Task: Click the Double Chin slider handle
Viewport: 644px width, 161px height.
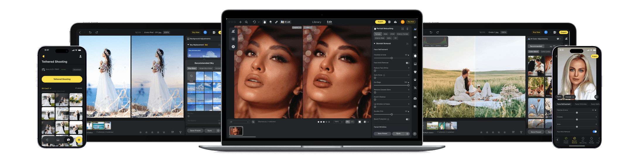Action: (x=392, y=114)
